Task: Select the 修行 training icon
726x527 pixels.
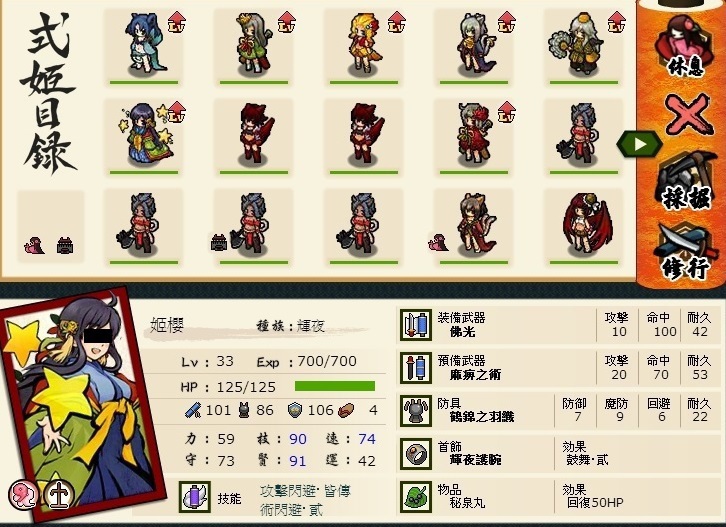Action: point(684,252)
